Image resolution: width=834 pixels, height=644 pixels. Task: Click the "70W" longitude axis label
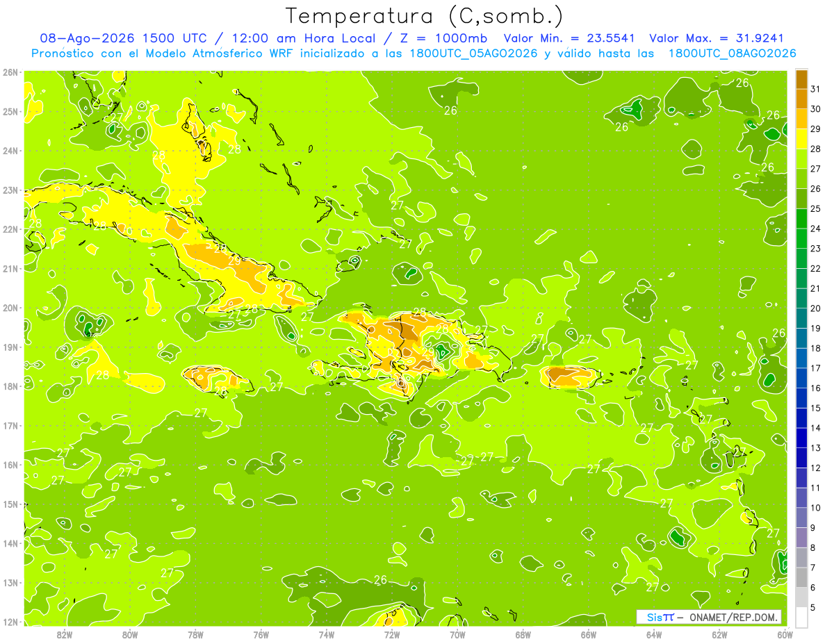(457, 634)
